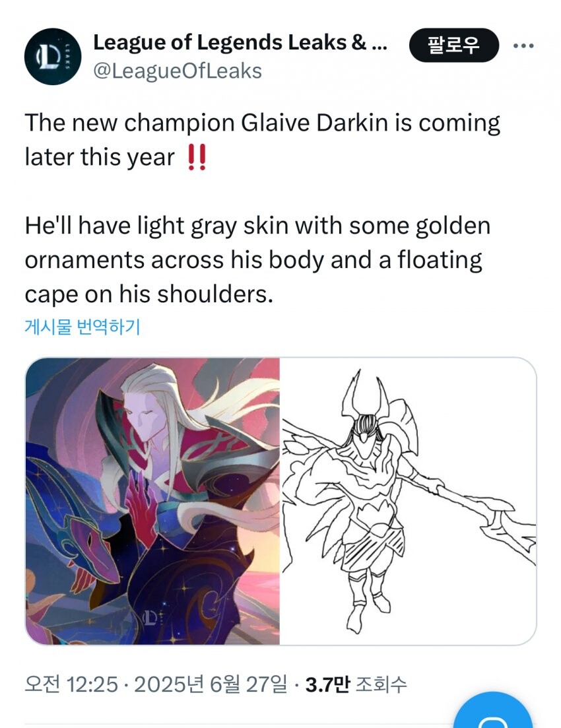Image resolution: width=561 pixels, height=728 pixels.
Task: Click the post timestamp 오전 12:25
Action: [71, 684]
